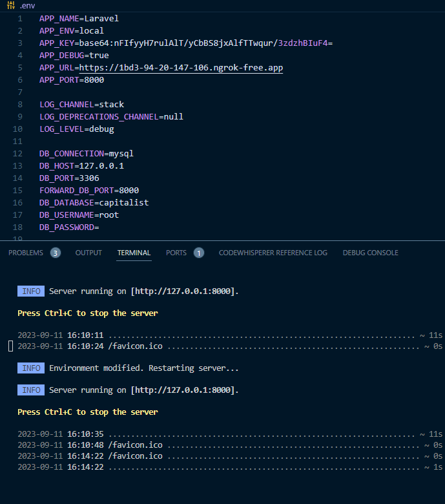The width and height of the screenshot is (445, 504).
Task: Click the terminal cursor block at left margin
Action: pos(10,346)
